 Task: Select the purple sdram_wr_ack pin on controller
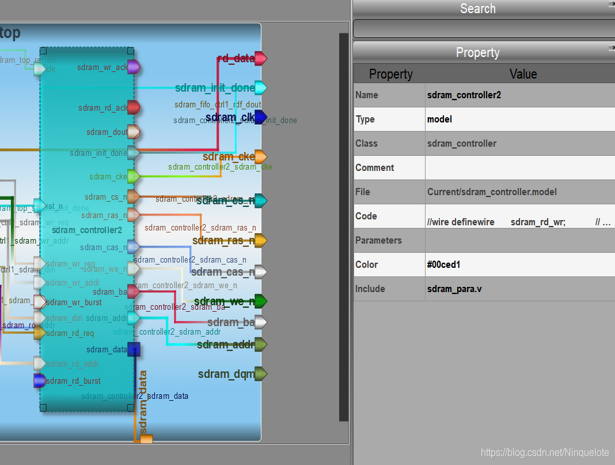(133, 67)
